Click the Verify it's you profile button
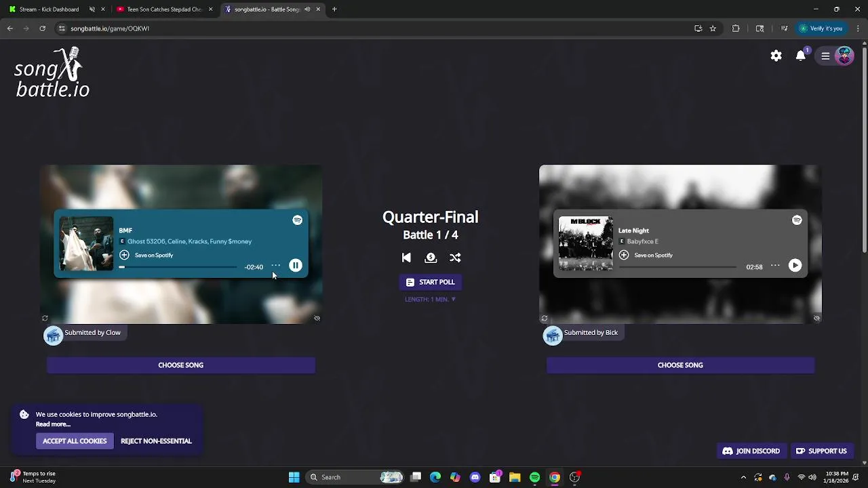868x488 pixels. tap(821, 28)
